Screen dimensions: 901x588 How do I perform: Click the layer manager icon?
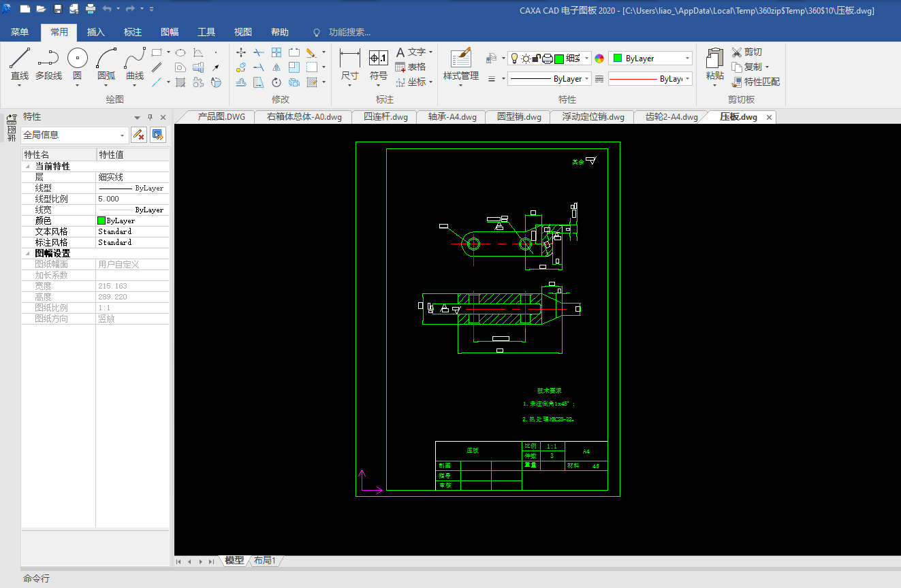(x=492, y=59)
